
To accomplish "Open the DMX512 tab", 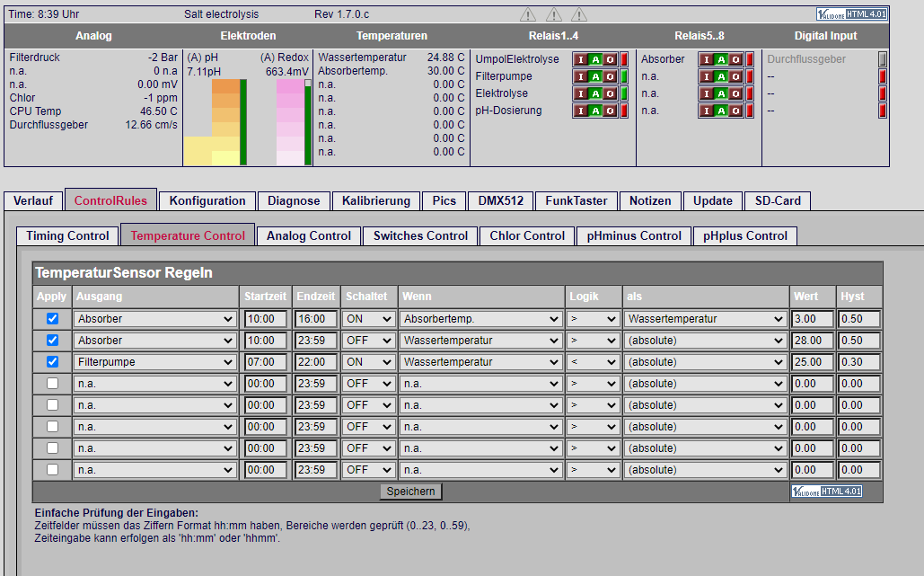I will (501, 200).
